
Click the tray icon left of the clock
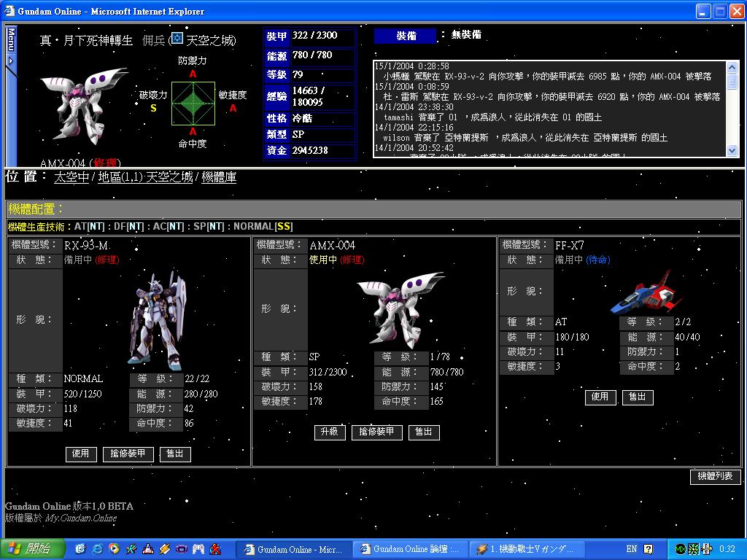point(706,549)
